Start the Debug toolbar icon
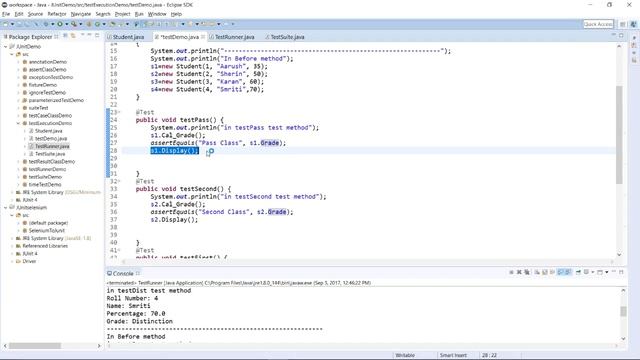 click(46, 24)
